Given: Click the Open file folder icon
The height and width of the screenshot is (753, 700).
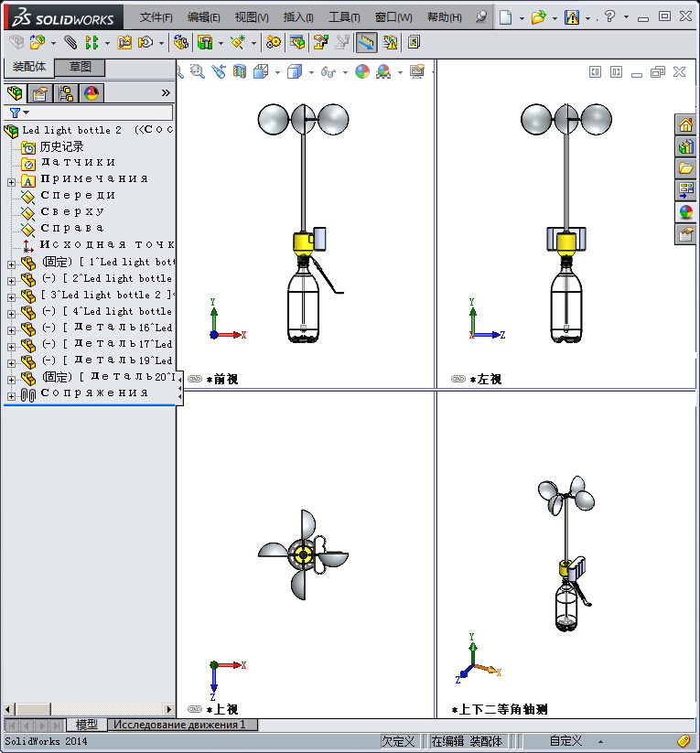Looking at the screenshot, I should 539,17.
